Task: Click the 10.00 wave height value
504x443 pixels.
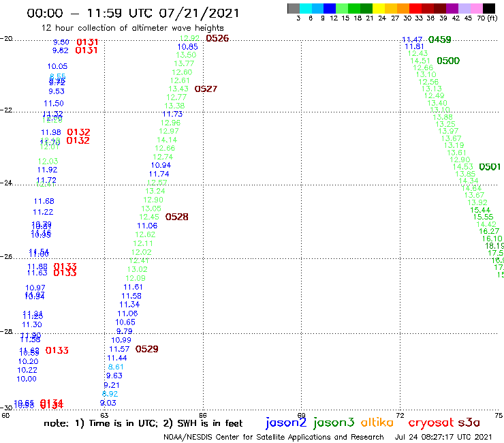Action: (27, 379)
